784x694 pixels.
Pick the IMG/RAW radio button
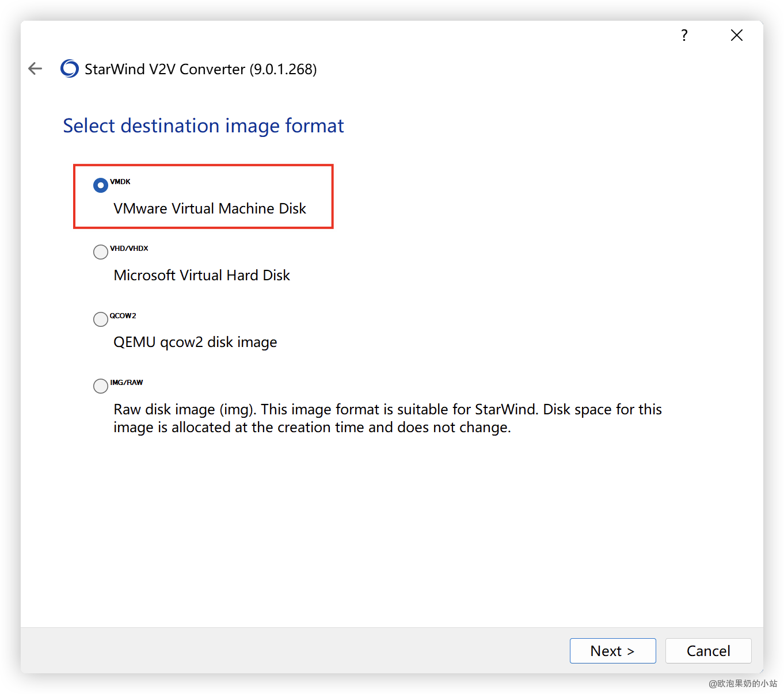tap(101, 386)
